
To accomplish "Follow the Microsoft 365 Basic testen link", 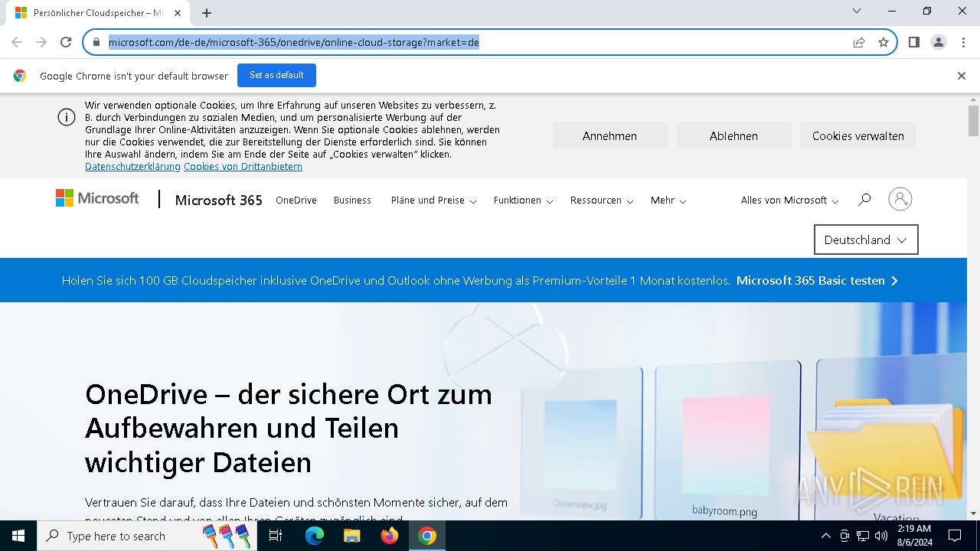I will point(817,281).
